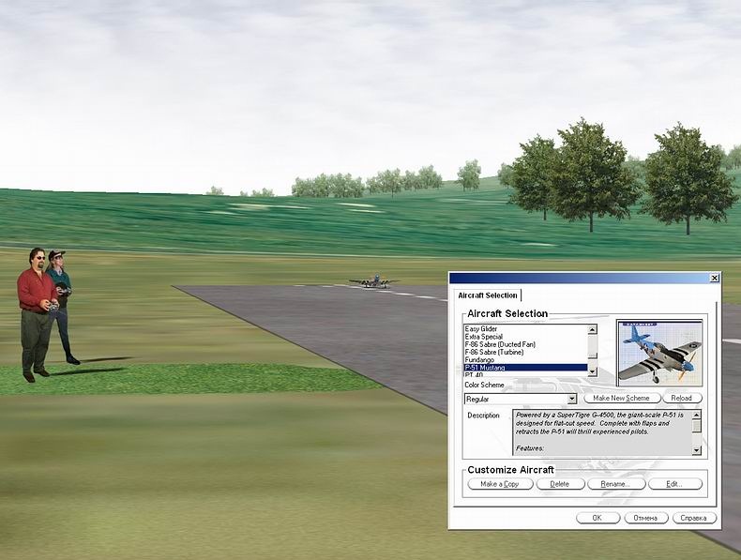Choose F-86 Sabre (Turbine) entry
The height and width of the screenshot is (560, 741).
click(x=525, y=352)
